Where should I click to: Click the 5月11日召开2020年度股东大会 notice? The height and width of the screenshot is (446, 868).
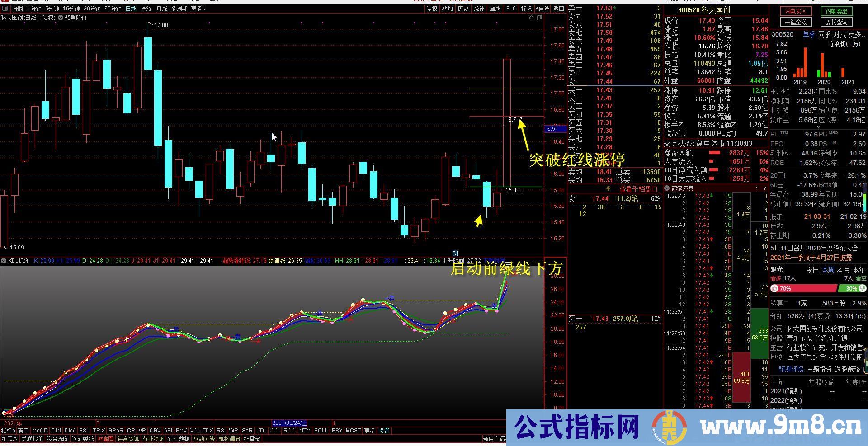pos(814,248)
